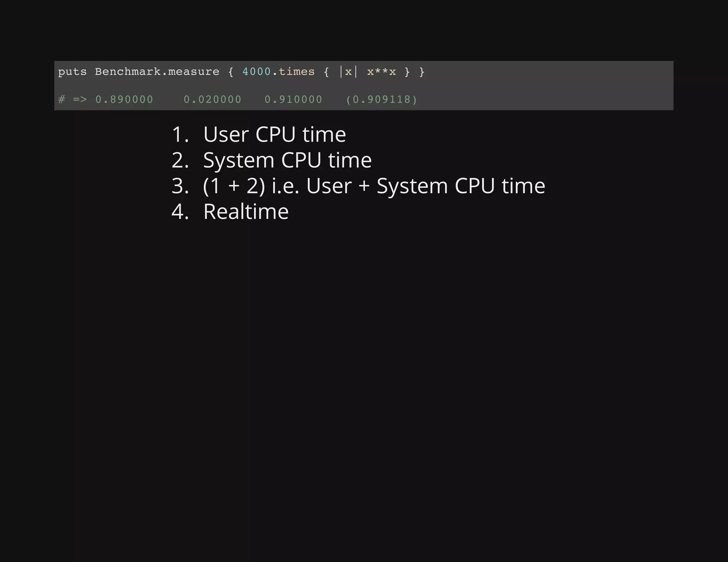Click the 'Realtime' list item
Screen dimensions: 728x562
tap(246, 212)
